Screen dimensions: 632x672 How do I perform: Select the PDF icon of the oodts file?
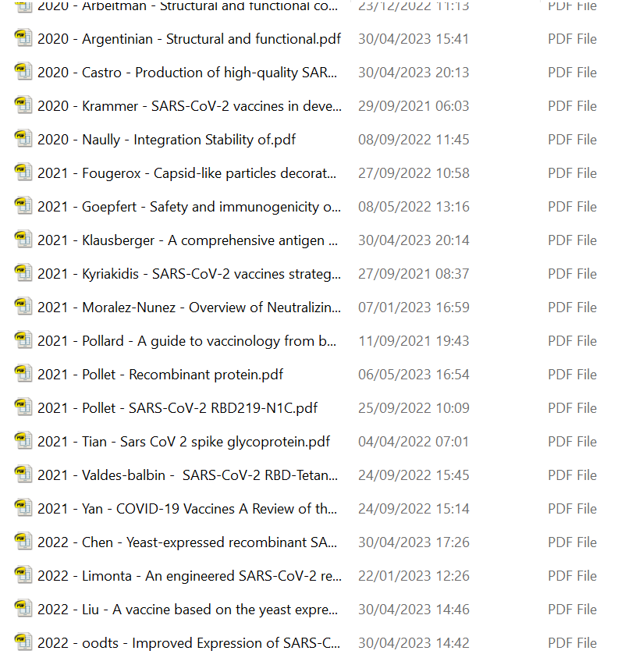point(23,642)
